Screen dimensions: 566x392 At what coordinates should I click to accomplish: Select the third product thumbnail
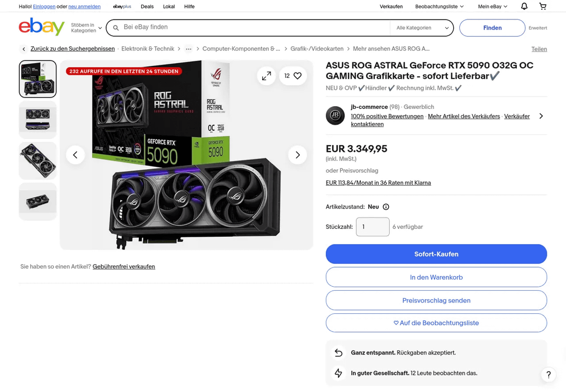pyautogui.click(x=38, y=160)
